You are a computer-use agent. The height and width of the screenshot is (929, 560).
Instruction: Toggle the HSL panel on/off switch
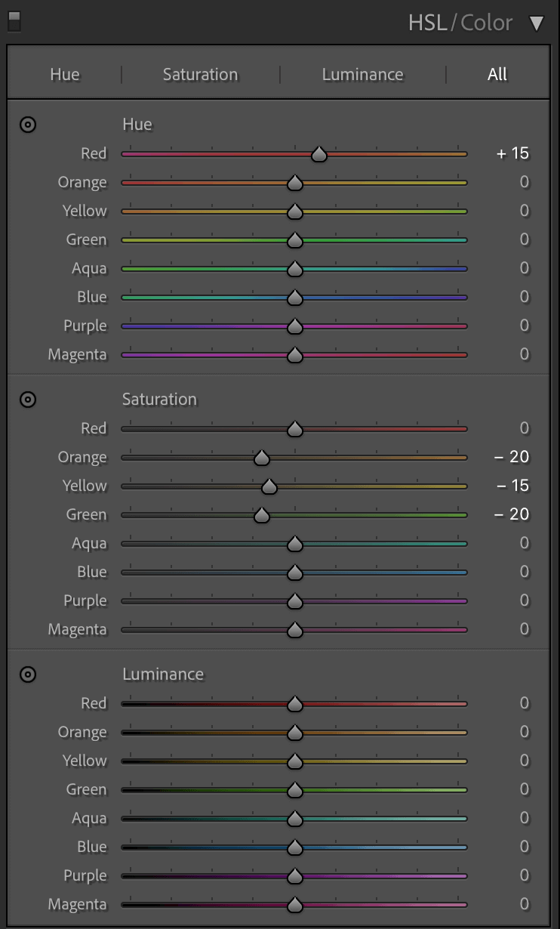[14, 22]
